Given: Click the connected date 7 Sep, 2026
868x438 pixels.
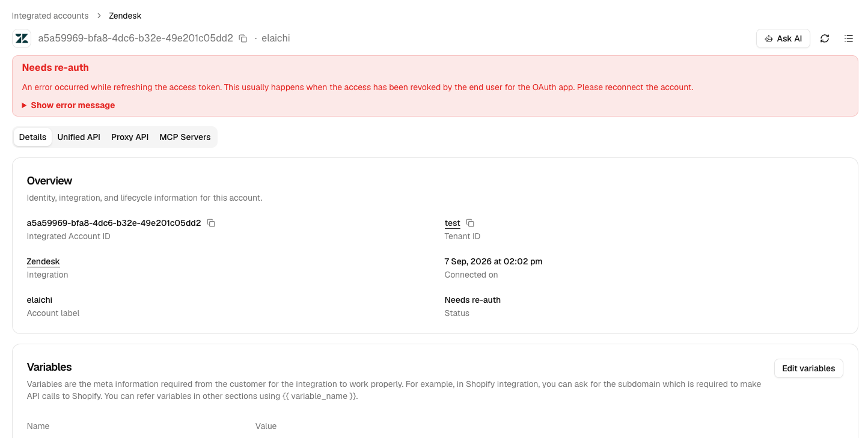Looking at the screenshot, I should [494, 261].
